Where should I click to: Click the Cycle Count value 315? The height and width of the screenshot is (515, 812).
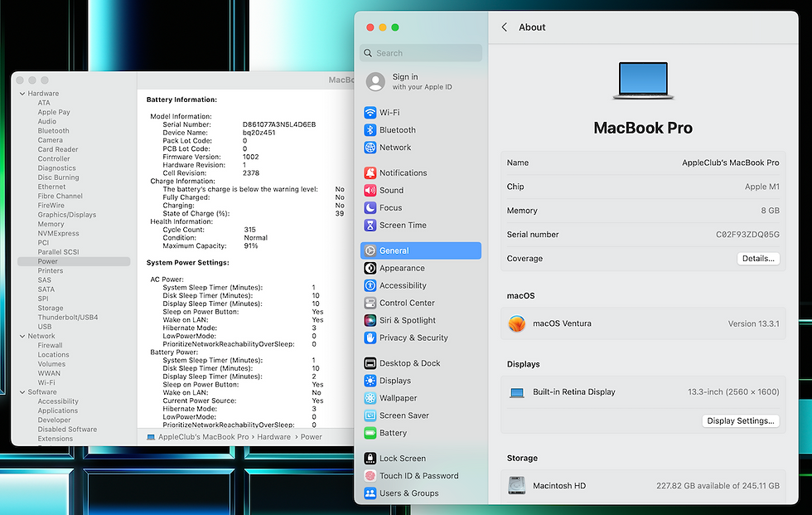tap(249, 230)
